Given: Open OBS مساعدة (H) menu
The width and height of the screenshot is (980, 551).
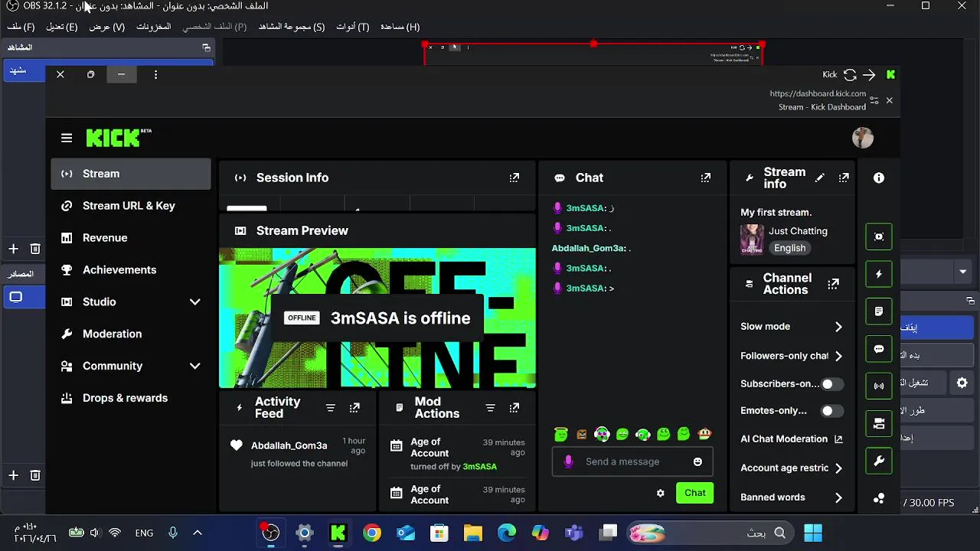Looking at the screenshot, I should pos(400,27).
